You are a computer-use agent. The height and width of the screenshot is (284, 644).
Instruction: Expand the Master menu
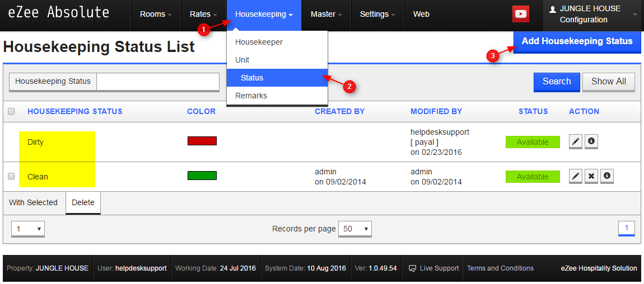coord(326,15)
